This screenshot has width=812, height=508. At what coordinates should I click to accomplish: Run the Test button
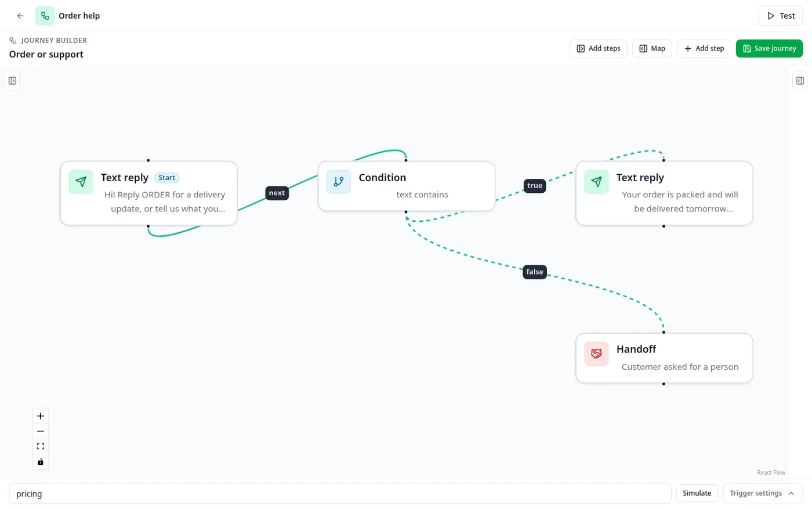click(x=781, y=16)
